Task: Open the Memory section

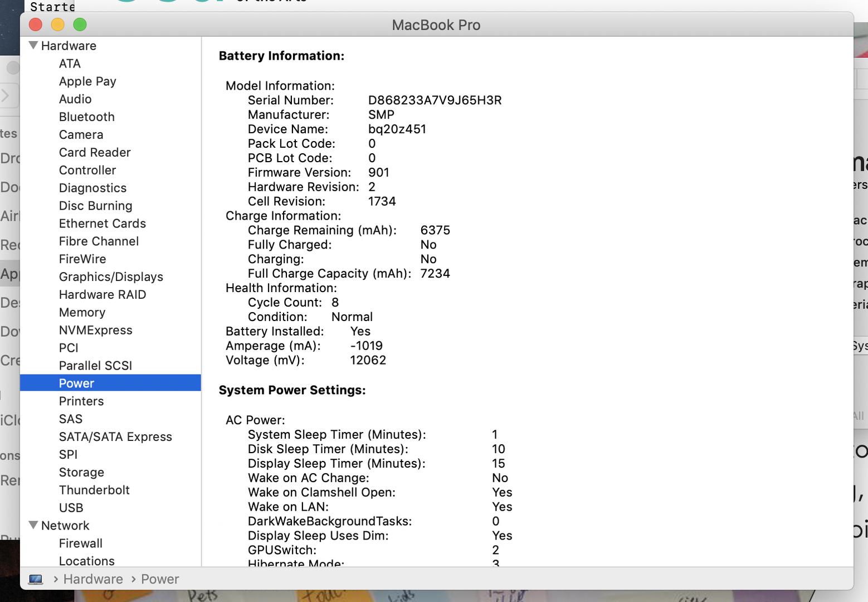Action: coord(82,313)
